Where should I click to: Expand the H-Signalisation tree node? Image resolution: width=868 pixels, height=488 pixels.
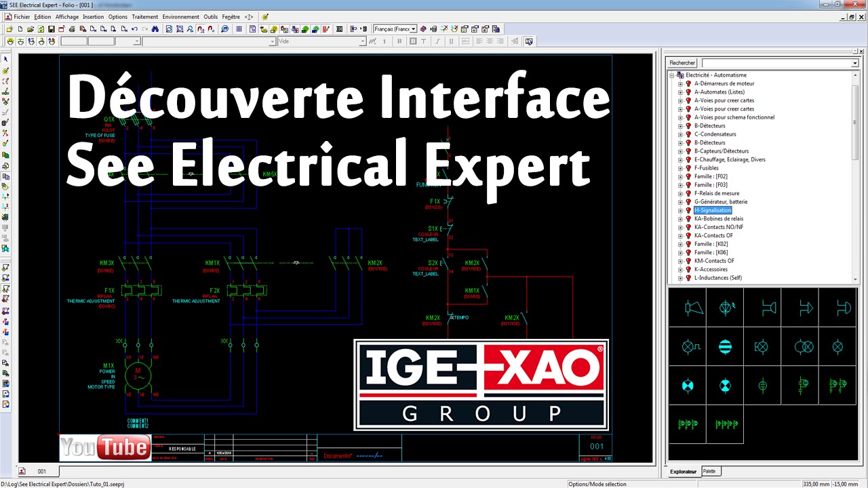tap(680, 210)
